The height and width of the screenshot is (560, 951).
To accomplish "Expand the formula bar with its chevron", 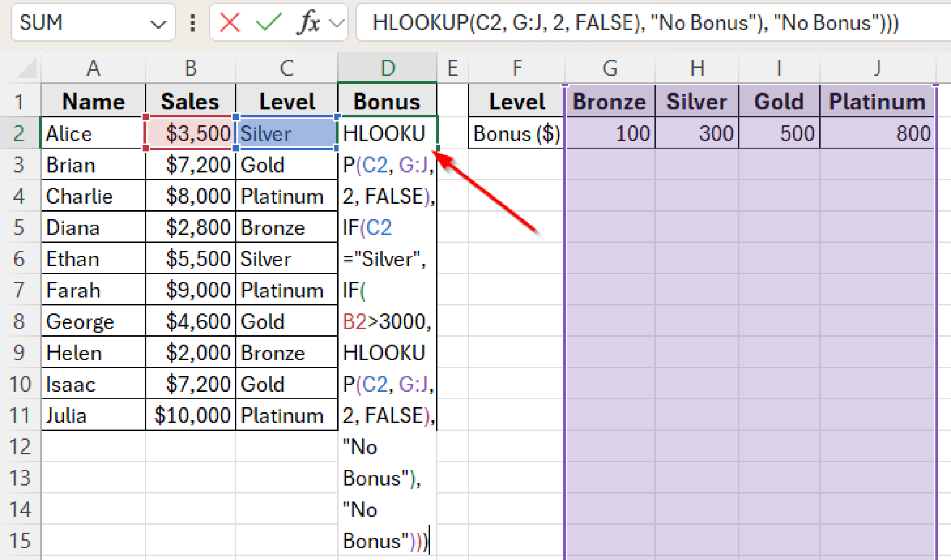I will (x=336, y=22).
